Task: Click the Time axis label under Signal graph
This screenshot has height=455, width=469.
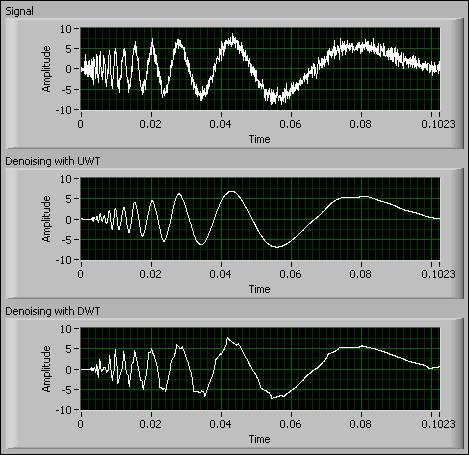Action: [x=259, y=139]
